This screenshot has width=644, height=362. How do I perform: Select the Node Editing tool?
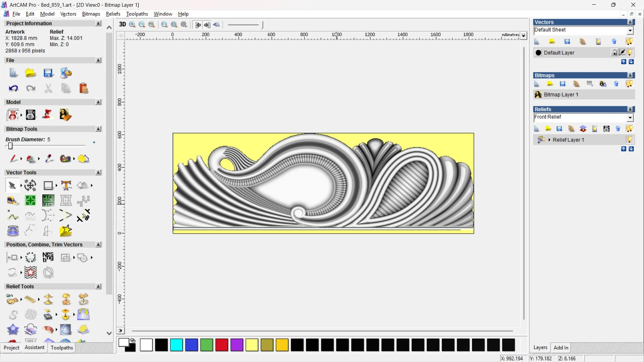pyautogui.click(x=13, y=216)
